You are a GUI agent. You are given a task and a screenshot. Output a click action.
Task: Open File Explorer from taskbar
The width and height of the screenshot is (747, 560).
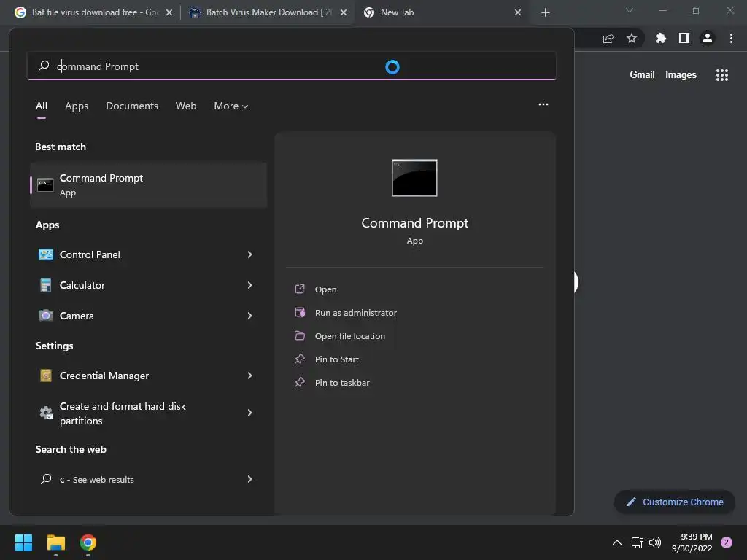pyautogui.click(x=55, y=542)
